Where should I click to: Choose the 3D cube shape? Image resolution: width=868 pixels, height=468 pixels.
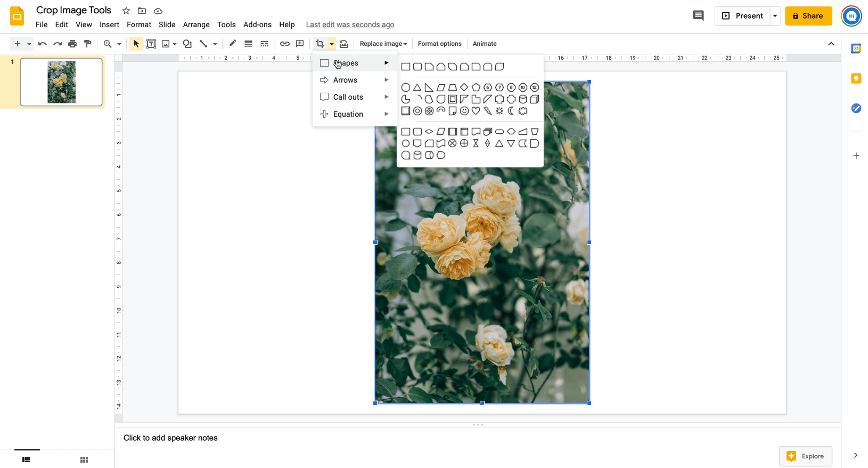tap(535, 99)
